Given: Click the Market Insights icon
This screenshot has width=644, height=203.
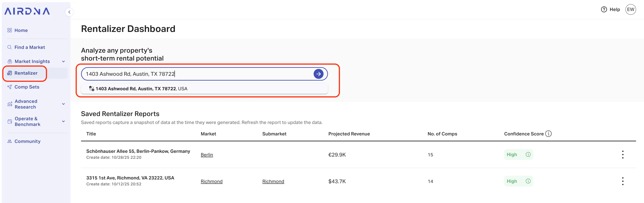Looking at the screenshot, I should tap(10, 61).
